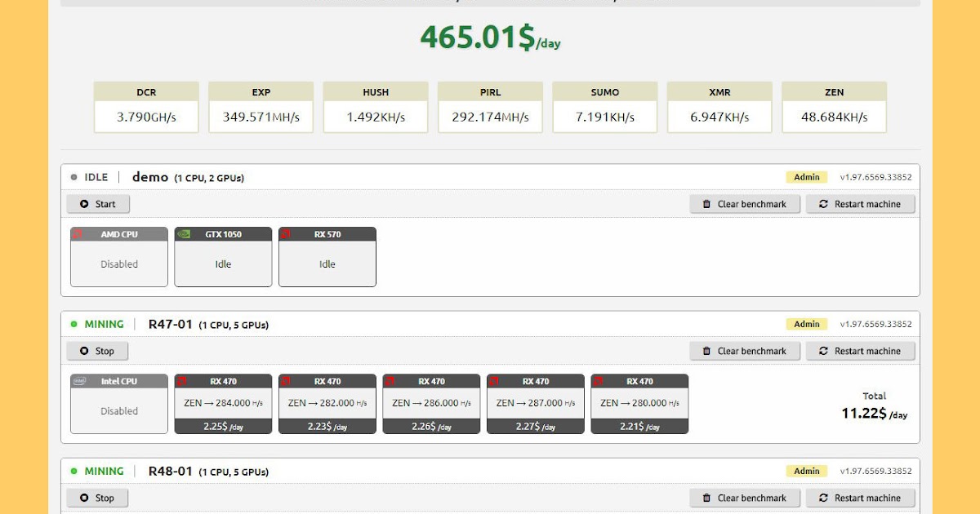Click refresh icon in demo Restart machine
The image size is (980, 514).
(x=823, y=204)
